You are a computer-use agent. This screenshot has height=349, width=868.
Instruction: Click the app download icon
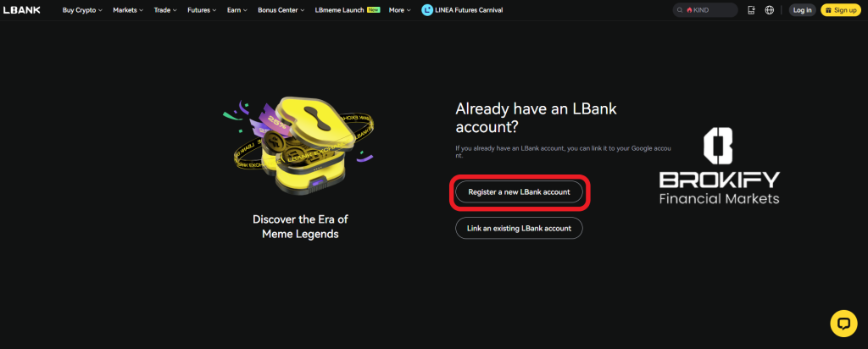751,10
